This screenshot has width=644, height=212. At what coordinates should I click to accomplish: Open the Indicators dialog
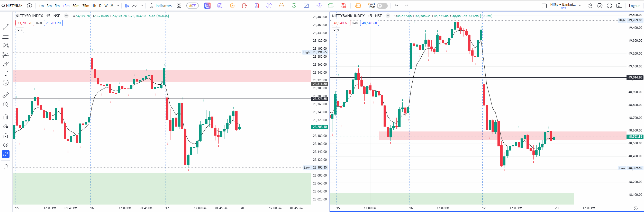pyautogui.click(x=161, y=6)
